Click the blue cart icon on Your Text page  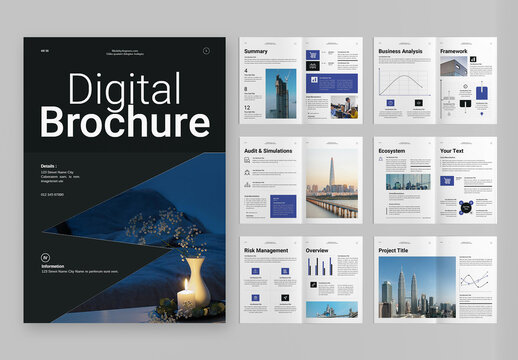click(x=447, y=181)
